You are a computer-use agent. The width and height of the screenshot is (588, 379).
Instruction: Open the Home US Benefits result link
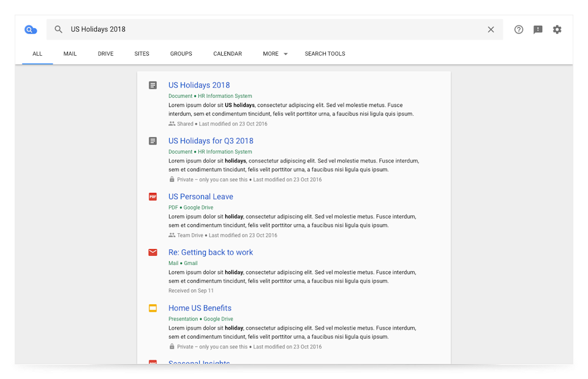200,308
